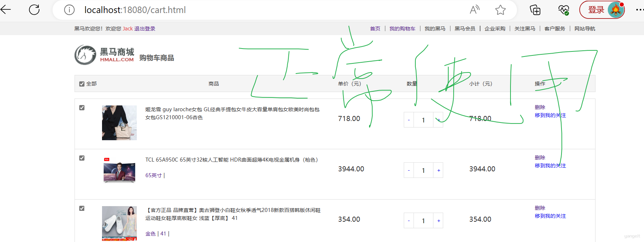This screenshot has width=644, height=242.
Task: Click the 黑马商城 HMALL.COM logo
Action: (105, 55)
